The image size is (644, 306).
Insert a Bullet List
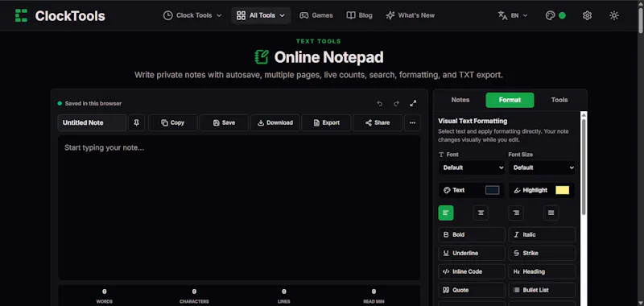(x=542, y=290)
